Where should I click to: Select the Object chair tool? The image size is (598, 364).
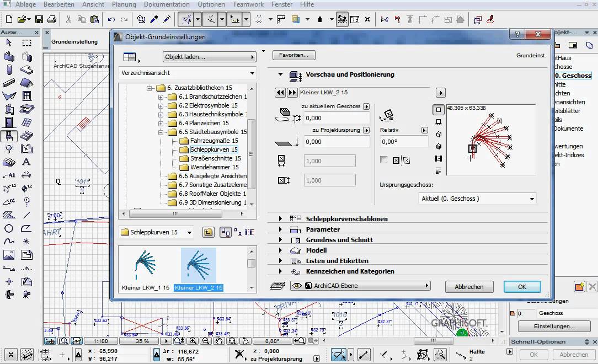(9, 136)
